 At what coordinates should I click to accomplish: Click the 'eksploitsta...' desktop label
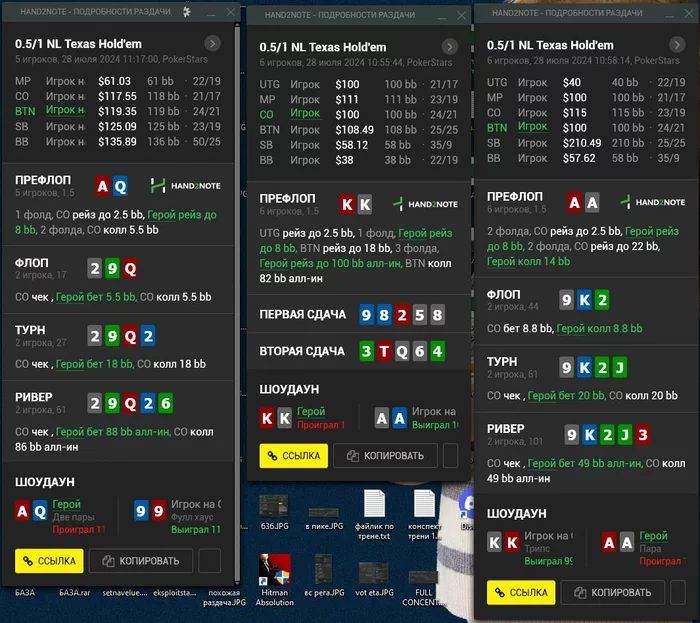click(175, 593)
